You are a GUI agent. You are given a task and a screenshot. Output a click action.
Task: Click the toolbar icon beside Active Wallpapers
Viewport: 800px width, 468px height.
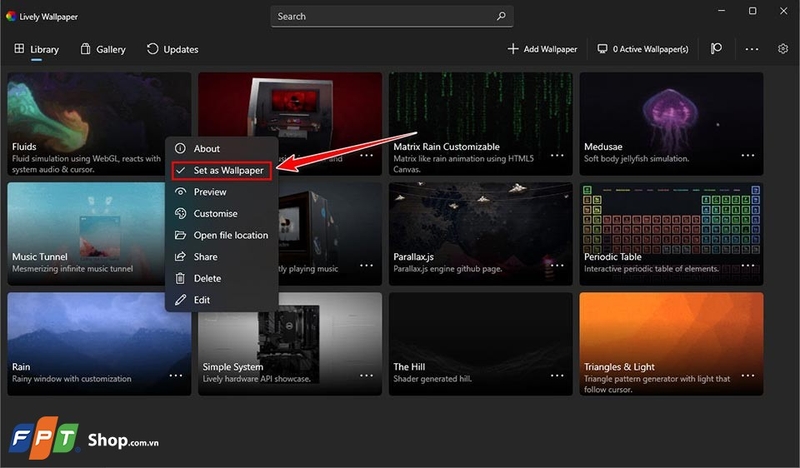(x=716, y=49)
